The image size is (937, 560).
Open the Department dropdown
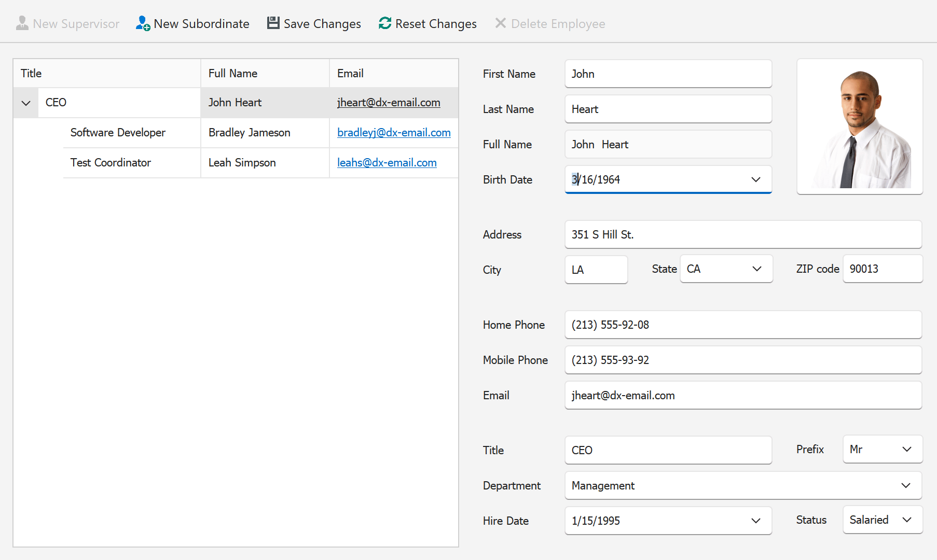coord(906,485)
